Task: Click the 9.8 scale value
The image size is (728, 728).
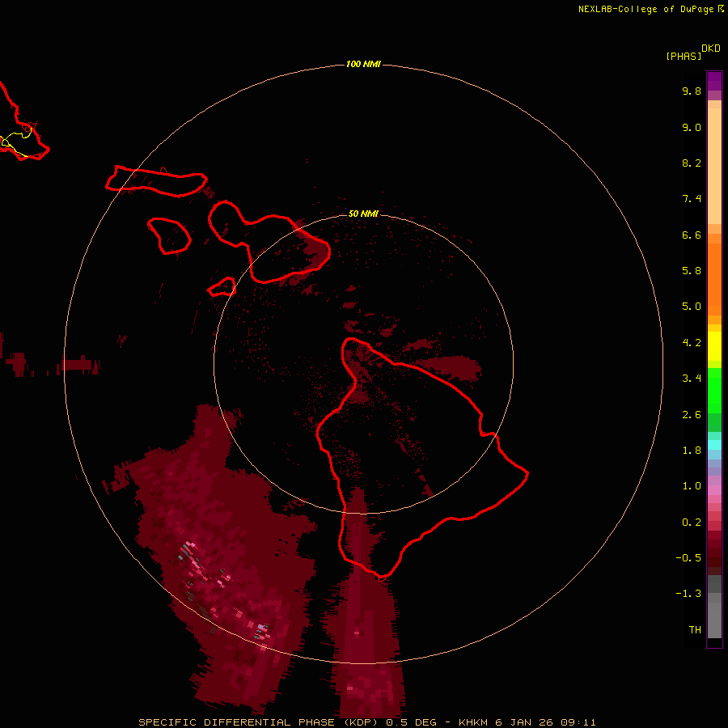Action: click(692, 91)
